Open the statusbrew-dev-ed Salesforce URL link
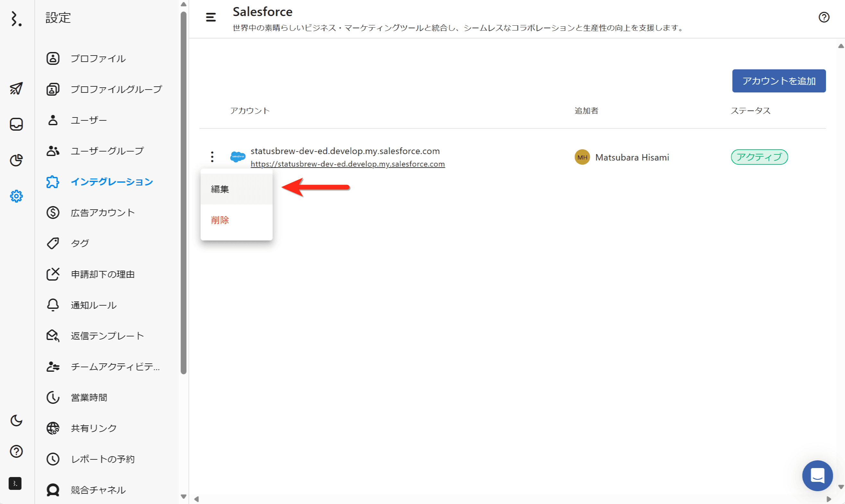Viewport: 845px width, 504px height. 347,164
